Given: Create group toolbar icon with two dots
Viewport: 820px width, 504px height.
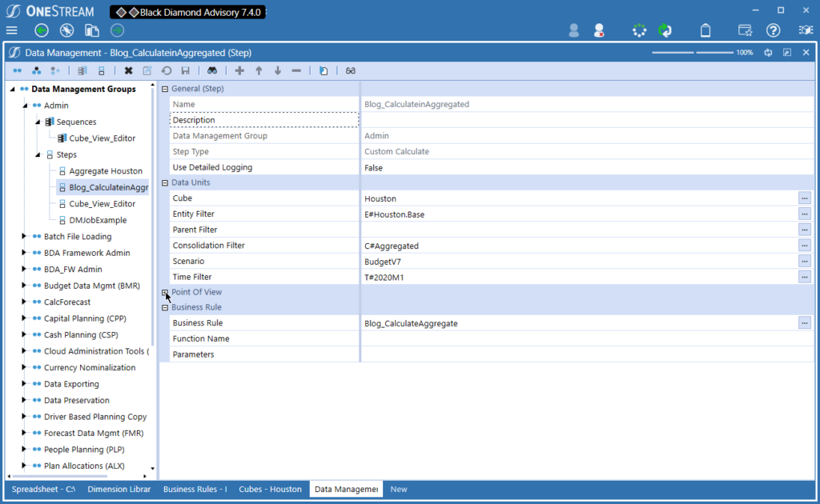Looking at the screenshot, I should click(18, 70).
